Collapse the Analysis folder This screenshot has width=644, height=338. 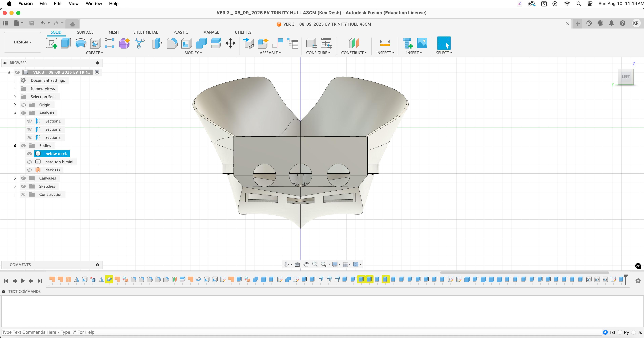pyautogui.click(x=15, y=113)
